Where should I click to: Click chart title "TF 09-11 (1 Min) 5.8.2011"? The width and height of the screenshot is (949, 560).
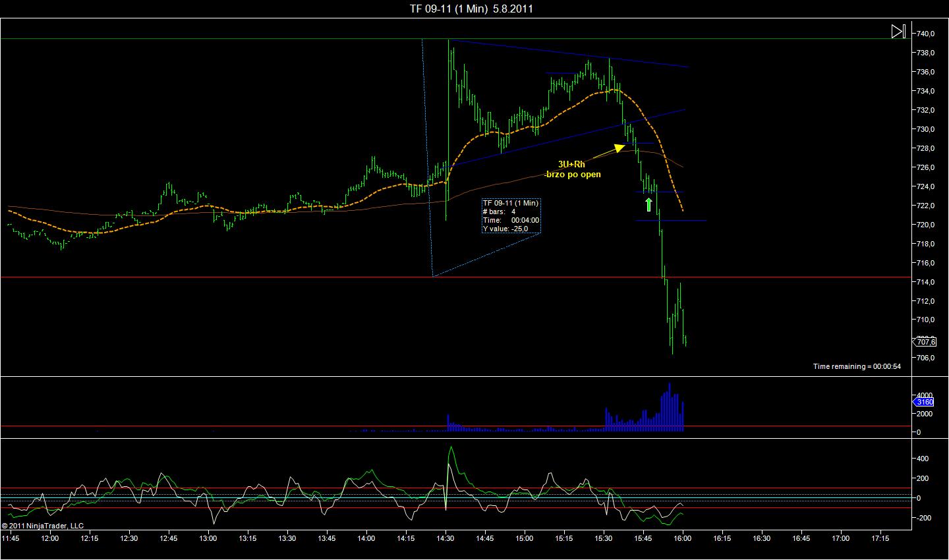471,9
